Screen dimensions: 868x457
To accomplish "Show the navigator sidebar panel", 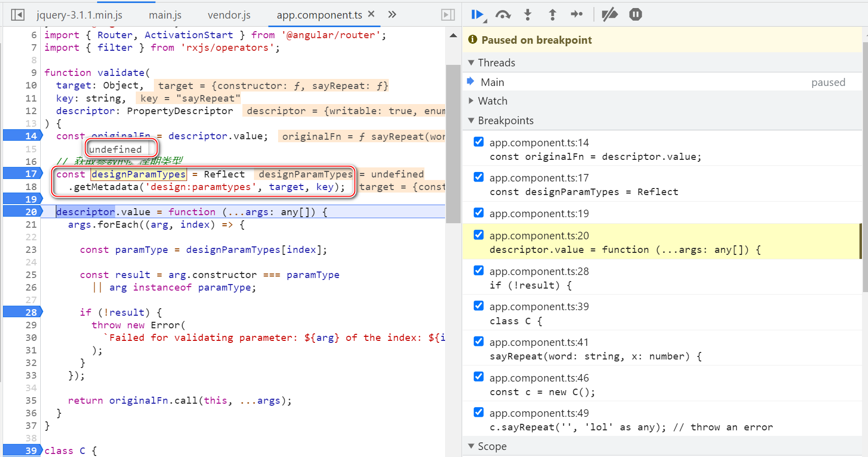I will click(x=18, y=15).
